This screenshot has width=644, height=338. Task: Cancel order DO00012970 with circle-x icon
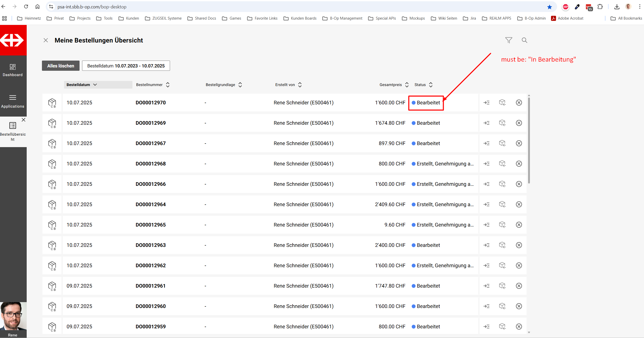519,103
